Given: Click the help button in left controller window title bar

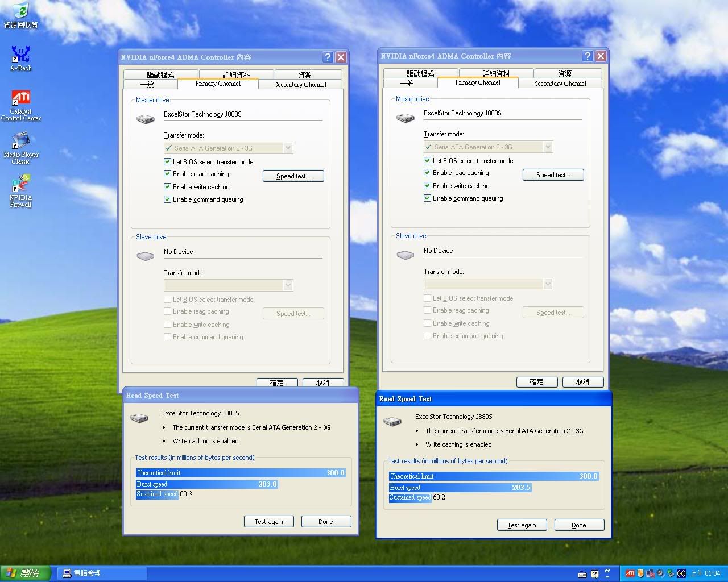Looking at the screenshot, I should [328, 57].
